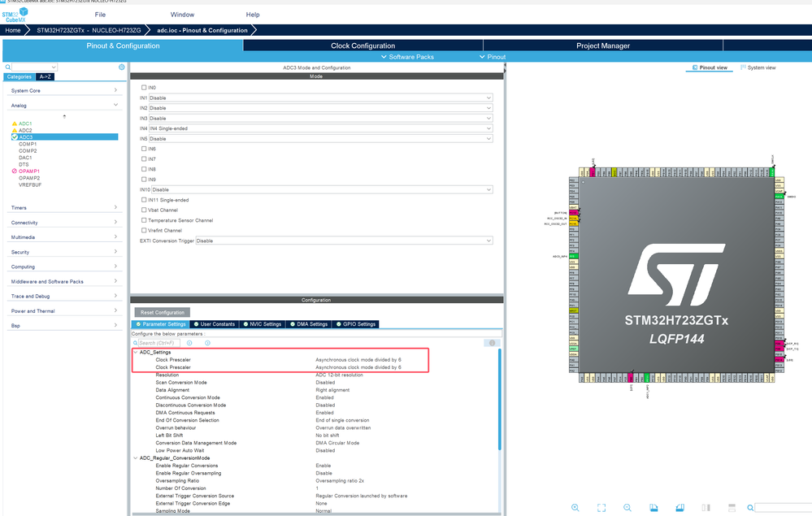Open the Software Packs menu

click(407, 57)
